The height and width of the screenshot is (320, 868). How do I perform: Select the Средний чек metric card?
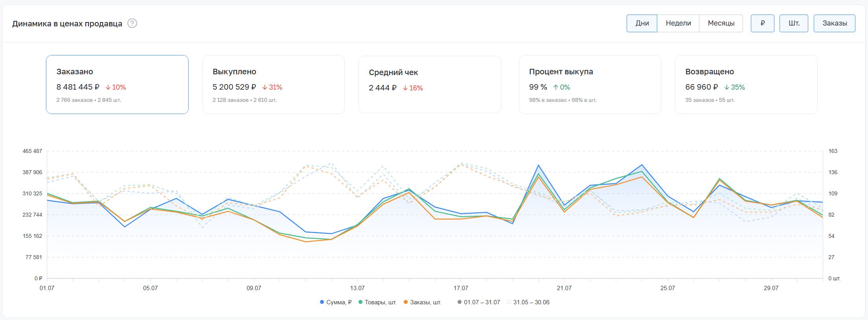point(430,85)
